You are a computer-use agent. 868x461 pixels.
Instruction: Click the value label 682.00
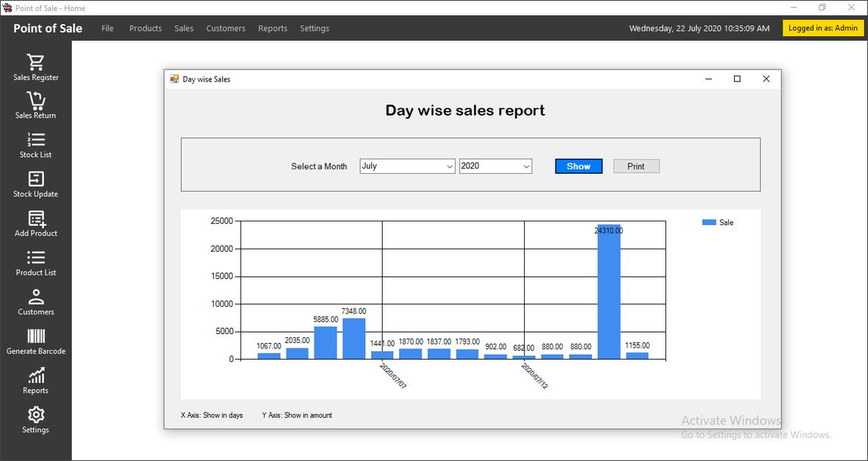524,348
